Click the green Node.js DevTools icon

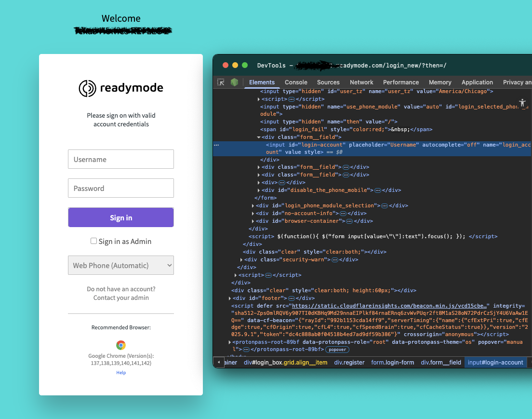tap(234, 82)
